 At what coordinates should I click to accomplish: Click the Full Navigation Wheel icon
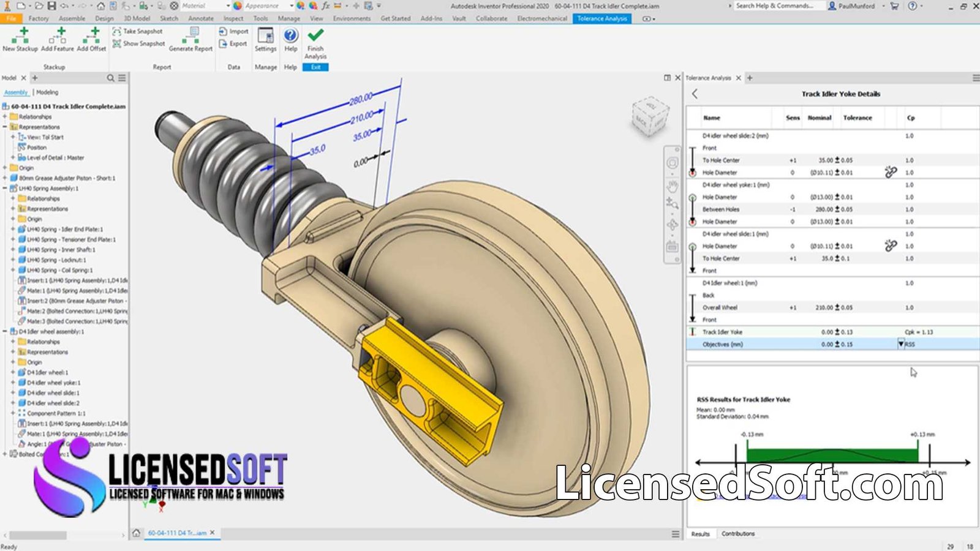coord(672,163)
